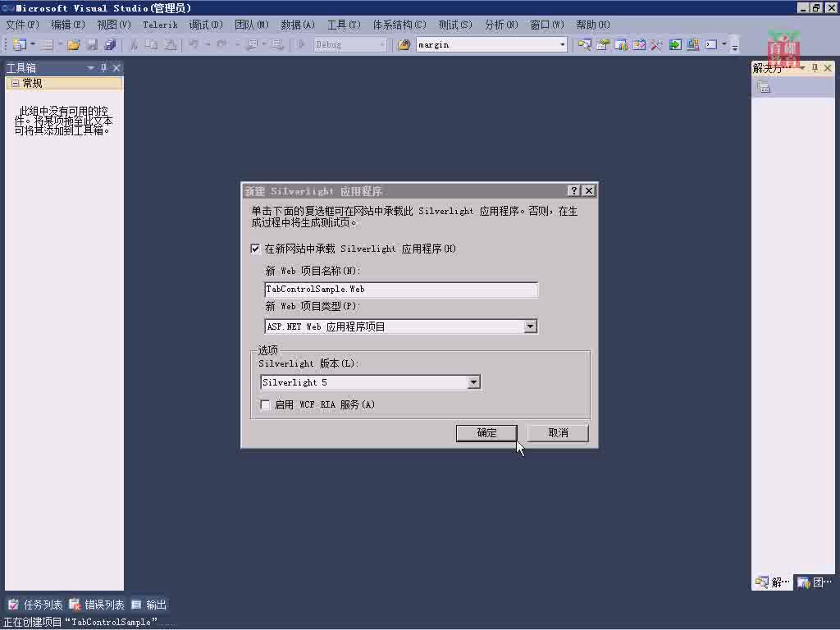Click the Start Debugging play icon
The height and width of the screenshot is (630, 840).
coord(301,44)
